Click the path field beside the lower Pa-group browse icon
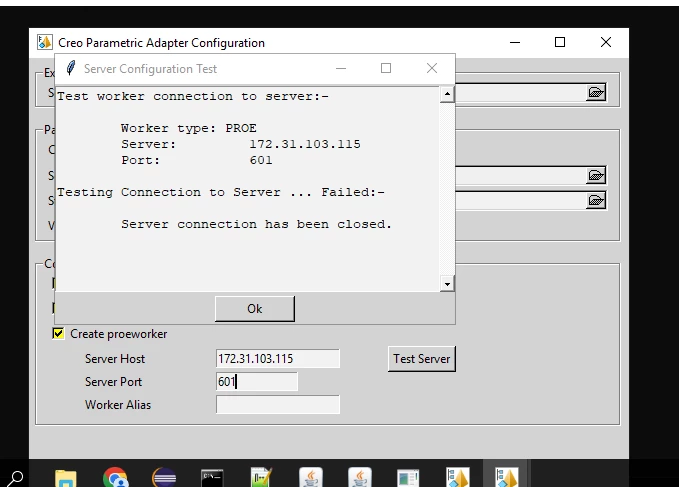 click(520, 200)
